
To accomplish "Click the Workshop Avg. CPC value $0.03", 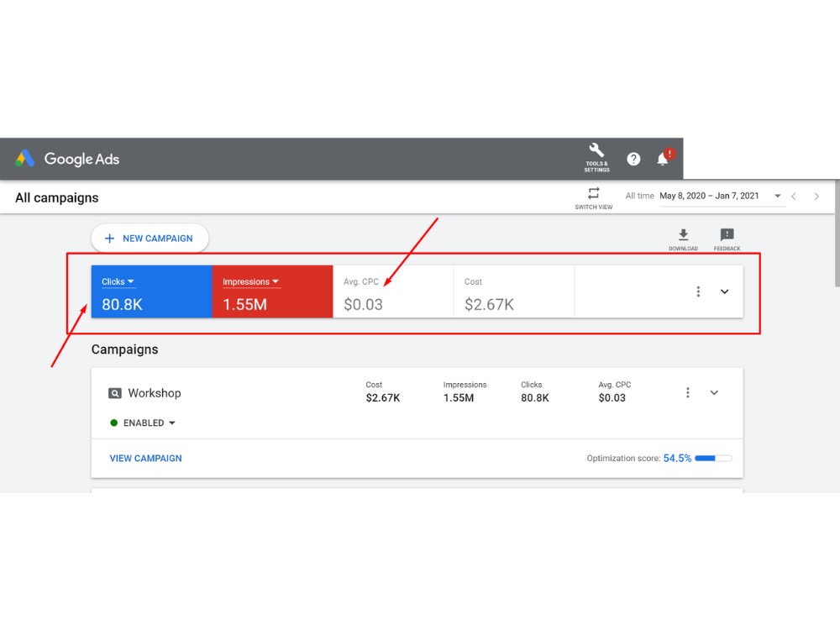I will [612, 398].
